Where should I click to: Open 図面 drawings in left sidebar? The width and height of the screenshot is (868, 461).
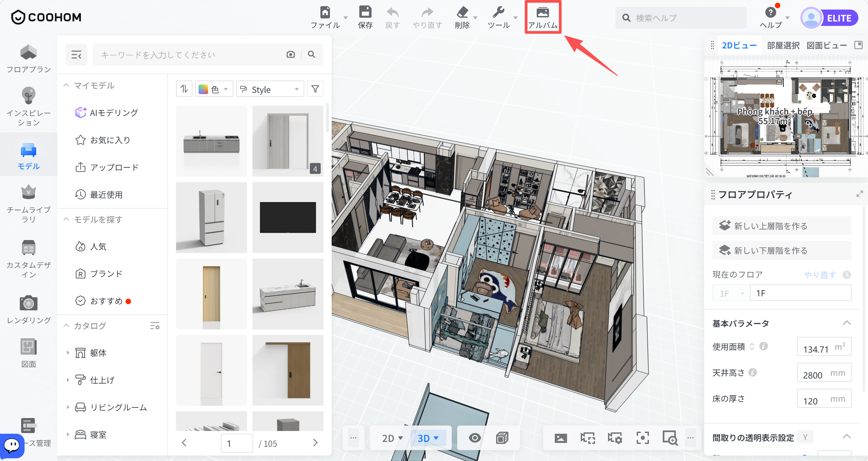point(29,353)
